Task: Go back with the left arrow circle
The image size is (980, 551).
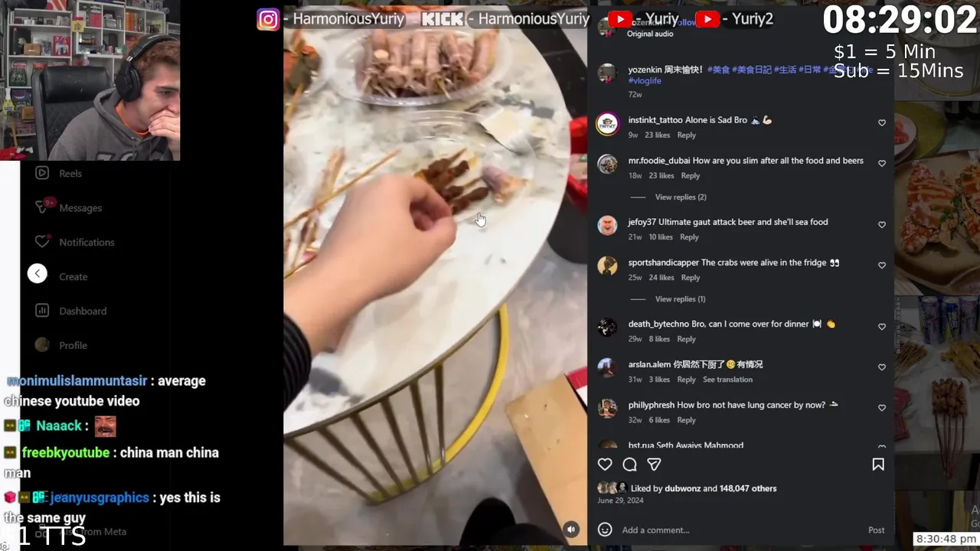Action: 38,273
